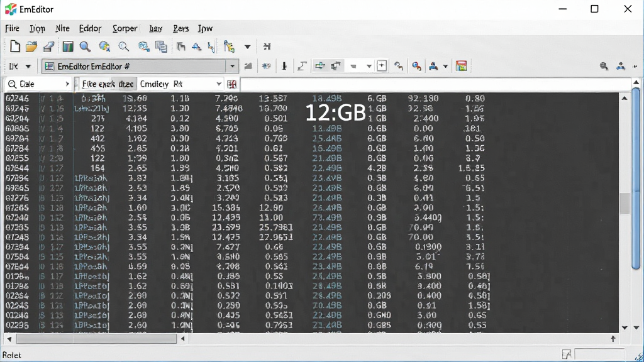Open the Cmdiery Rit filter dropdown
This screenshot has height=362, width=644.
[x=219, y=84]
